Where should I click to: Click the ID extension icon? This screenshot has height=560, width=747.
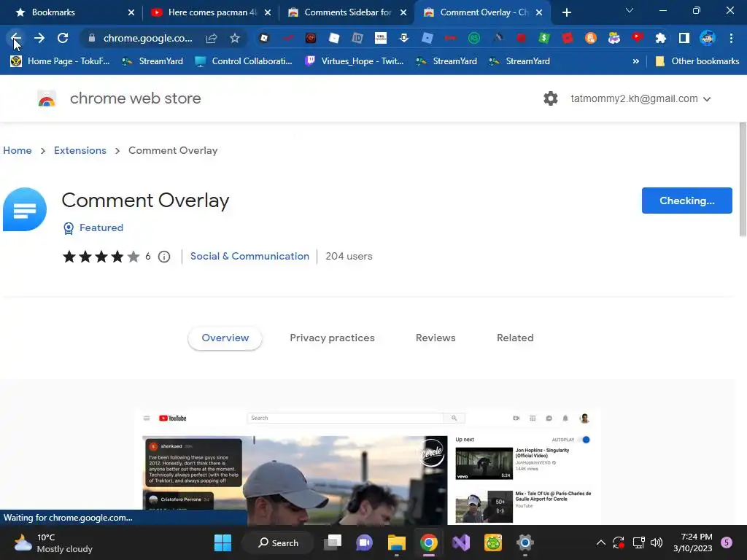[x=357, y=38]
